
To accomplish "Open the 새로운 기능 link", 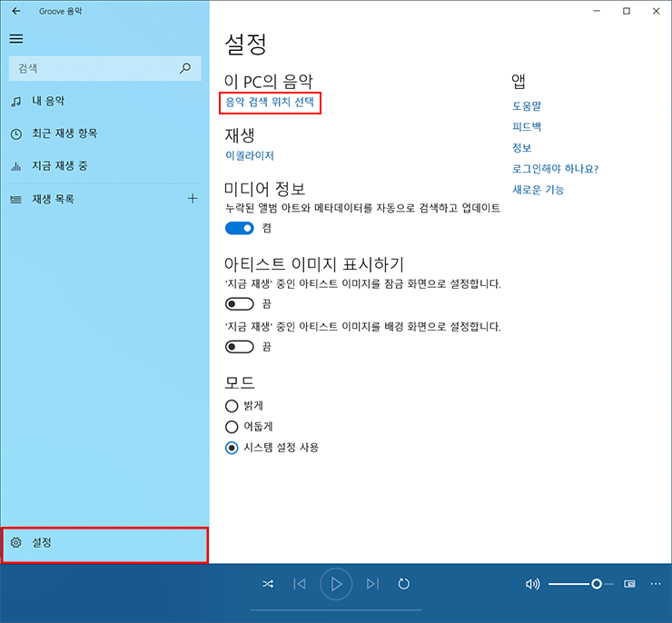I will point(538,190).
